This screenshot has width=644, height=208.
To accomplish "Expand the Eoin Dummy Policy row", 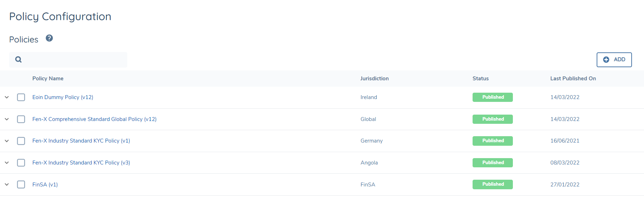I will (7, 97).
